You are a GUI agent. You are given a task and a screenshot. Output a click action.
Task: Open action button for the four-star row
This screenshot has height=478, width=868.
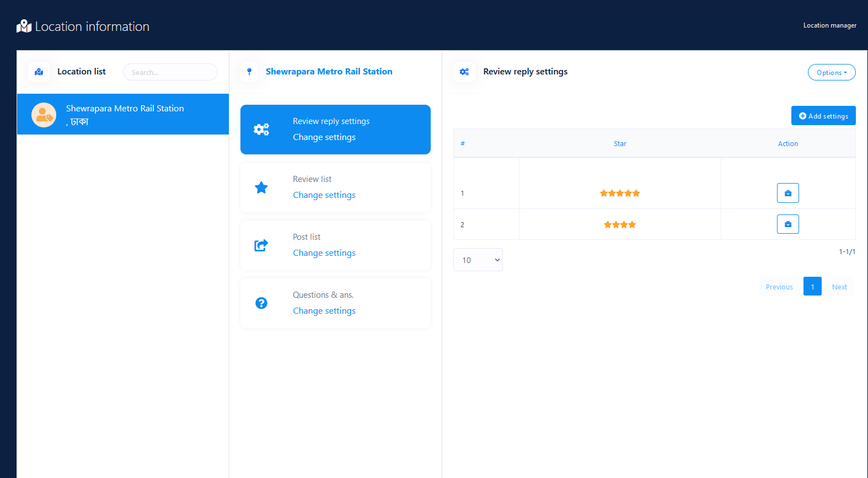[787, 224]
